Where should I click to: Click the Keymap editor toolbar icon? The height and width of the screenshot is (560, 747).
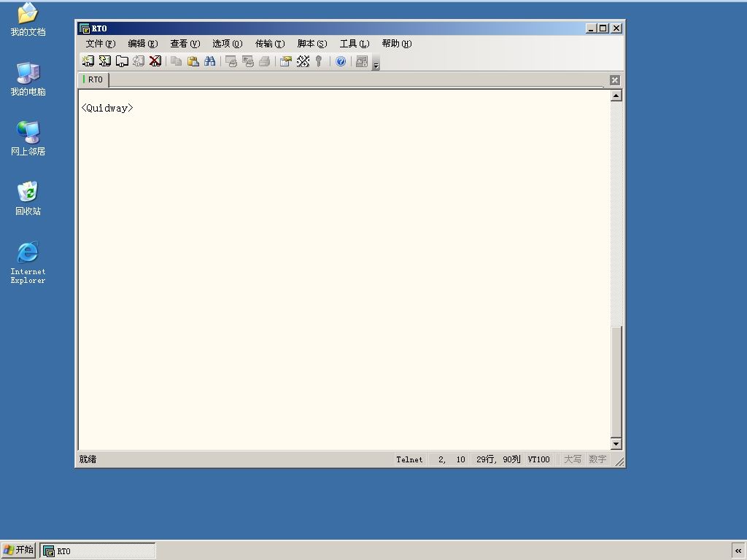303,61
